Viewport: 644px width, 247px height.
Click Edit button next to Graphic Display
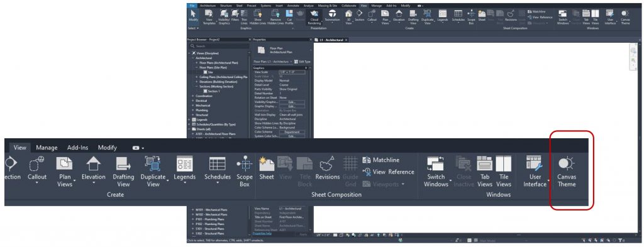click(291, 106)
